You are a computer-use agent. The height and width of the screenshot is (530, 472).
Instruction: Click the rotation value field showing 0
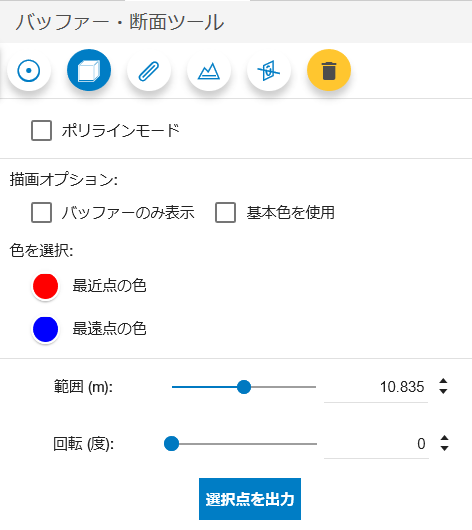tap(376, 443)
